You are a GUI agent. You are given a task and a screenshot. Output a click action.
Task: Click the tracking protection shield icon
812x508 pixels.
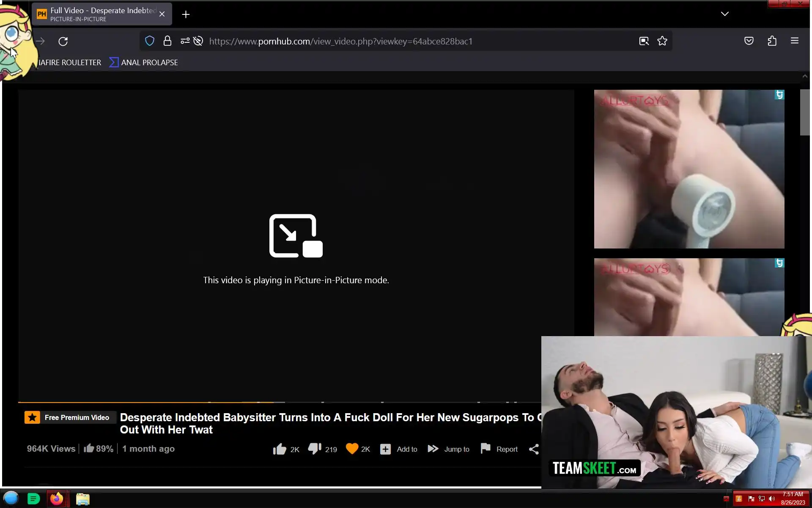[x=150, y=41]
